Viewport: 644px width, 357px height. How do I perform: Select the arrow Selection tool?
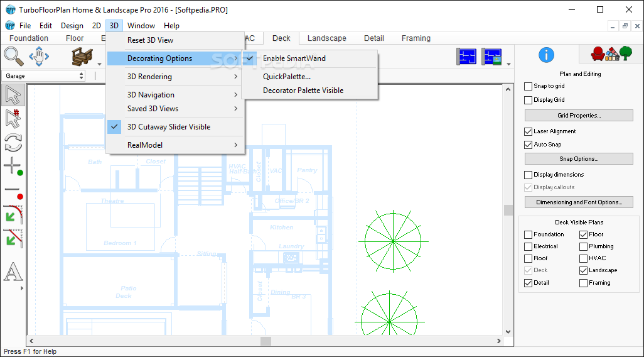coord(13,95)
